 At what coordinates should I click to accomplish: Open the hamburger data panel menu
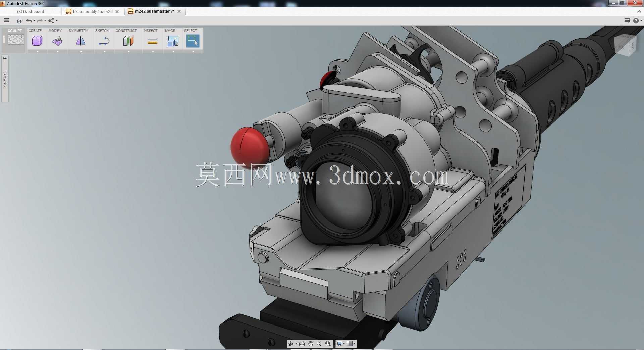pyautogui.click(x=6, y=20)
